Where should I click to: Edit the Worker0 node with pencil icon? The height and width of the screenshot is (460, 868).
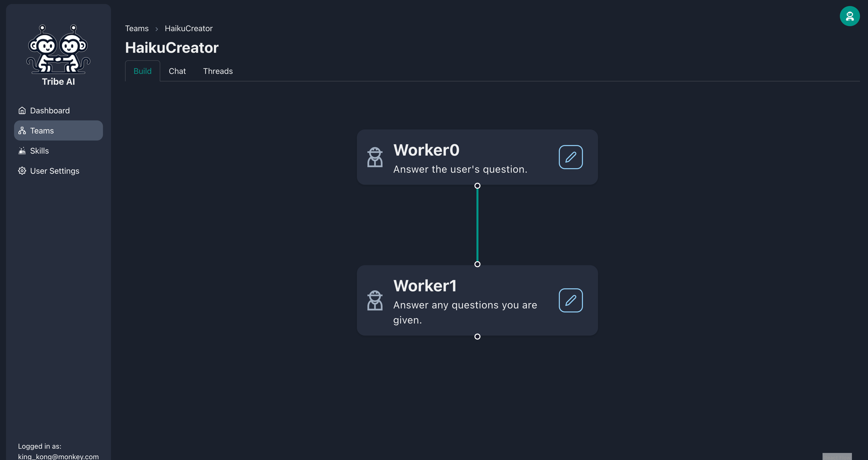[570, 157]
